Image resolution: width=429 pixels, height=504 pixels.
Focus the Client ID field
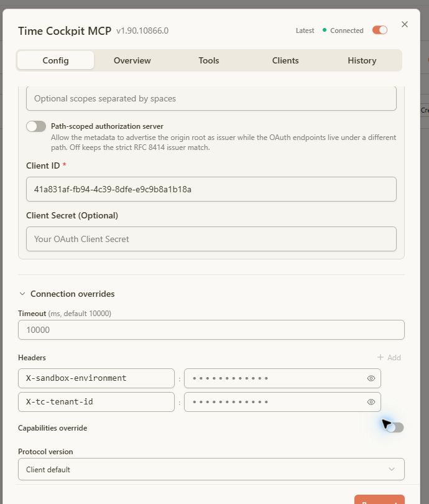(x=211, y=189)
